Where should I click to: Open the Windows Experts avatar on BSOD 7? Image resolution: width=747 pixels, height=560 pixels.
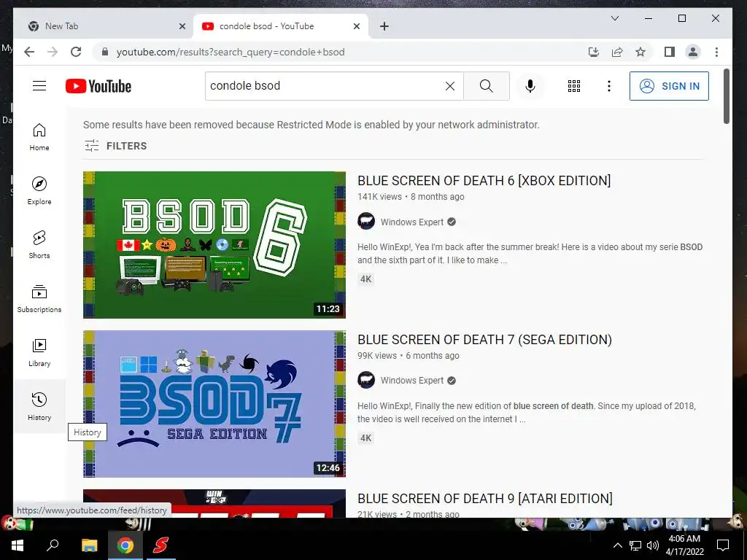pyautogui.click(x=366, y=380)
